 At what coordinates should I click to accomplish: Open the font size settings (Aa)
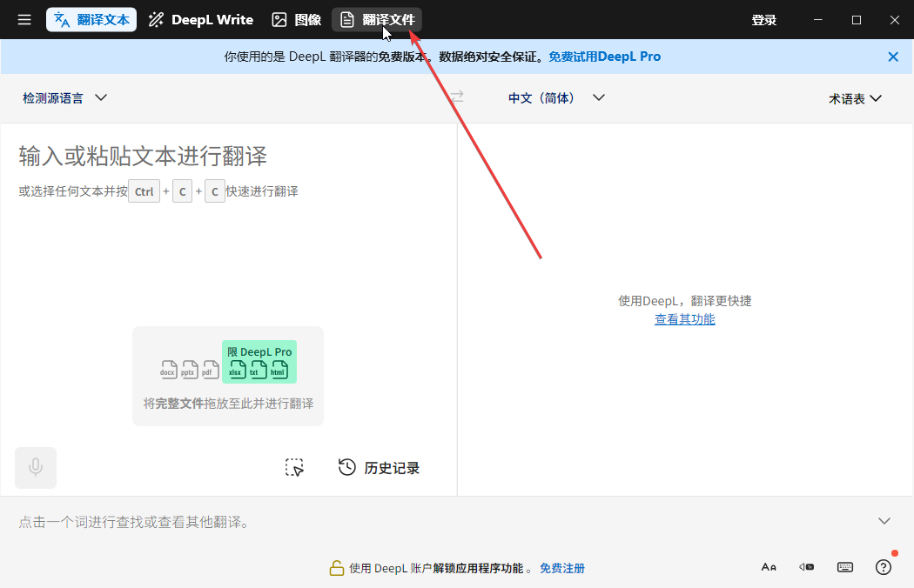point(769,566)
